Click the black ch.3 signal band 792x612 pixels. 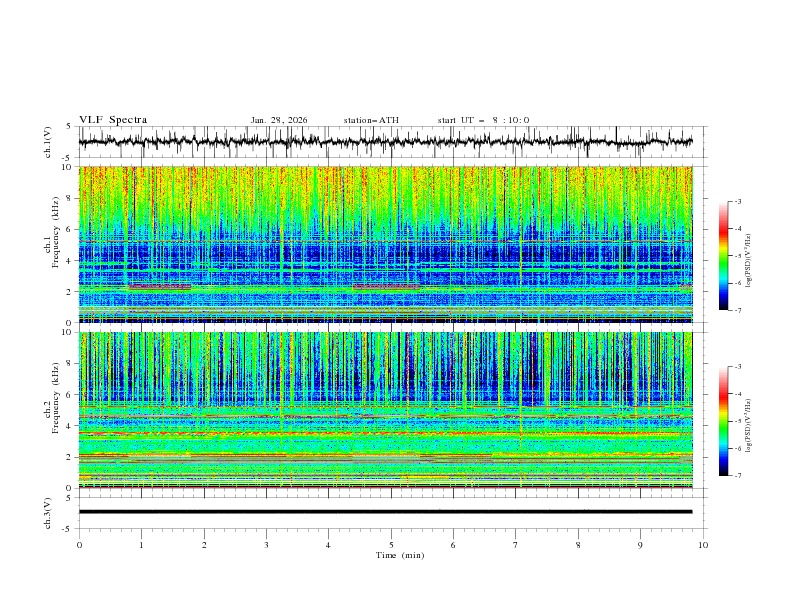[386, 512]
